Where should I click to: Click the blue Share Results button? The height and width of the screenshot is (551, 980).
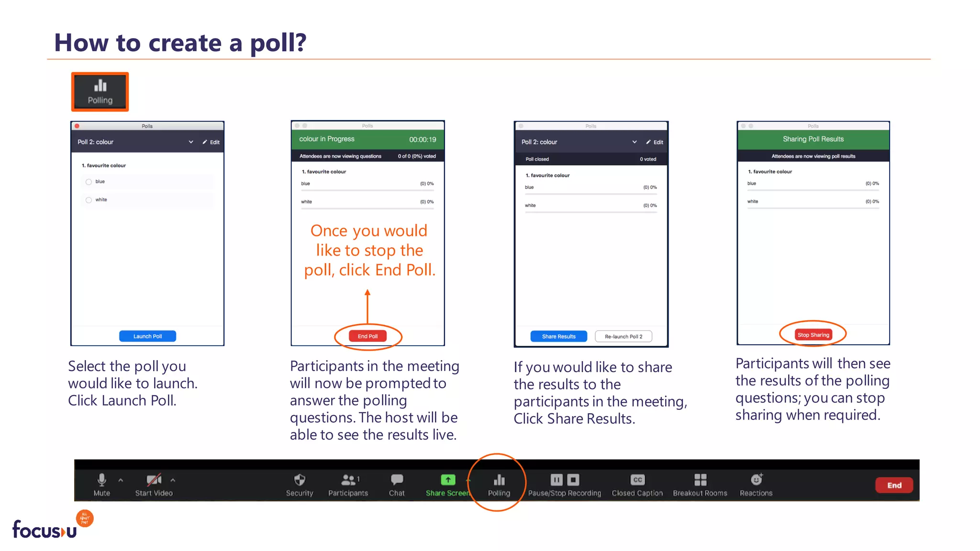pos(558,336)
